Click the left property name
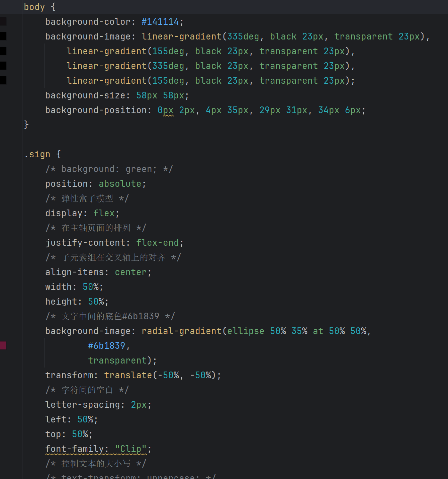 tap(56, 419)
